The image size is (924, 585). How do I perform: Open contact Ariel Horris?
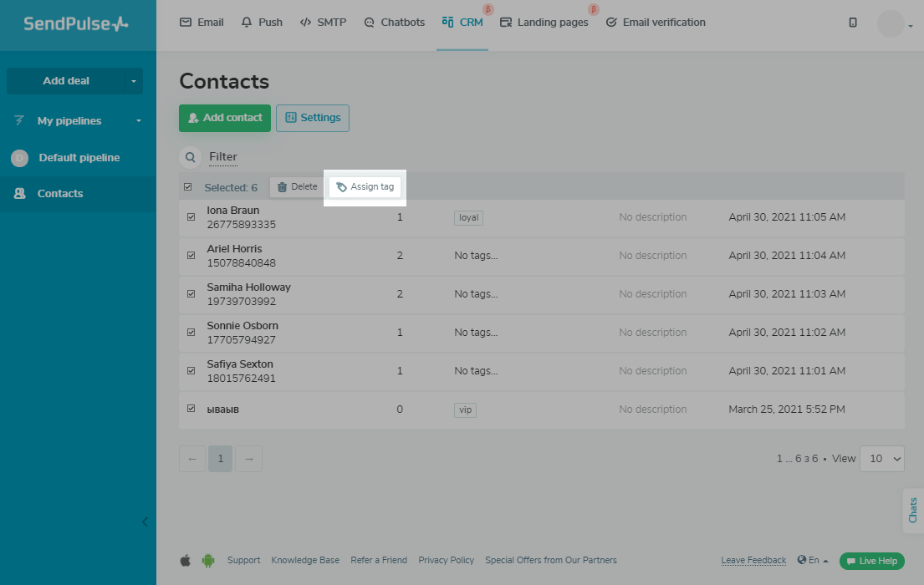click(234, 248)
